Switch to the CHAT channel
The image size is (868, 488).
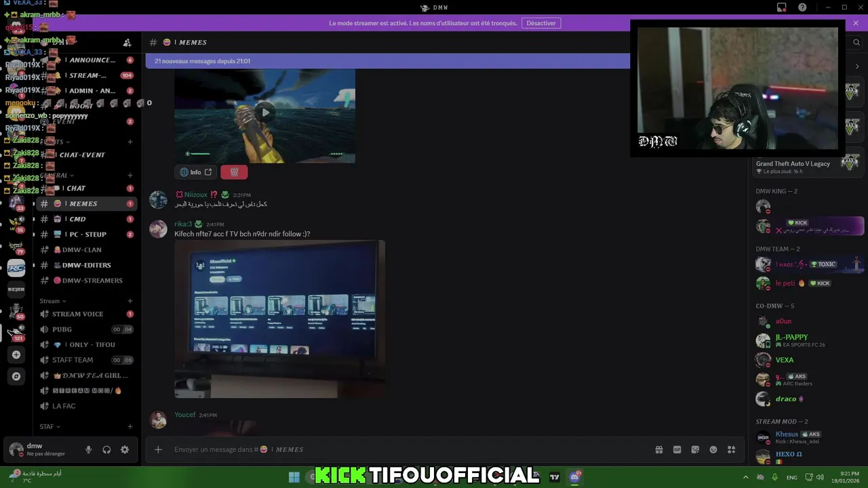click(x=87, y=188)
